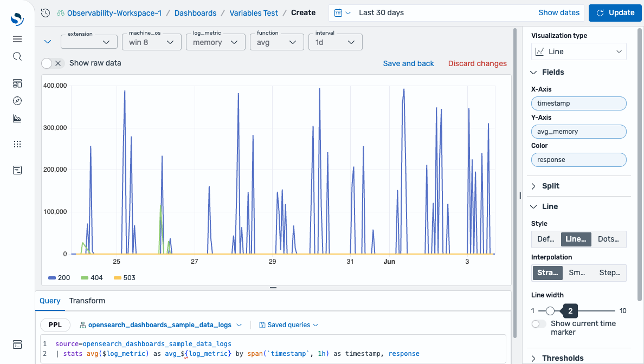Click the Update button
Screen dimensions: 644x364
click(615, 12)
